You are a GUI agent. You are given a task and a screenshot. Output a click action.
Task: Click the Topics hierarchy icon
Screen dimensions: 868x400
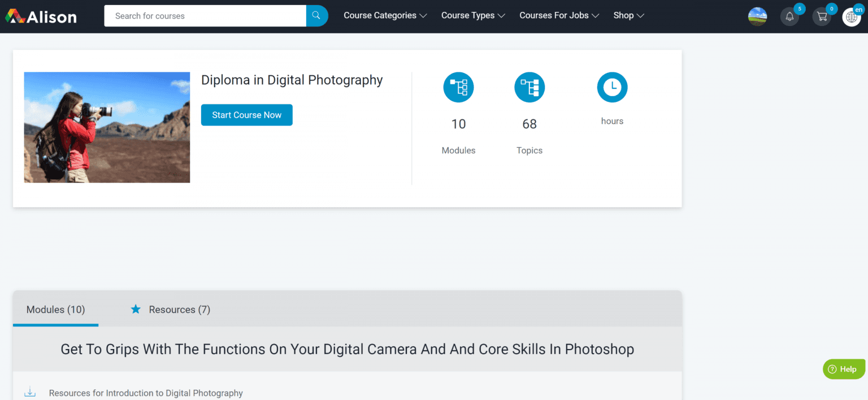530,88
